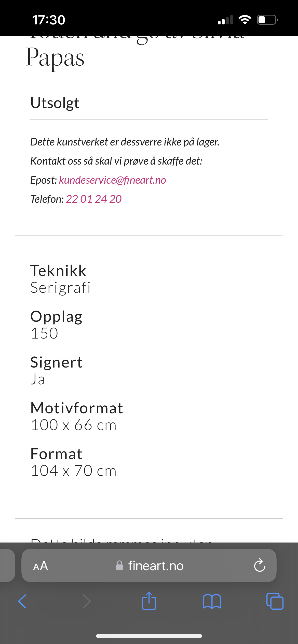Tap the Safari forward arrow

point(87,601)
